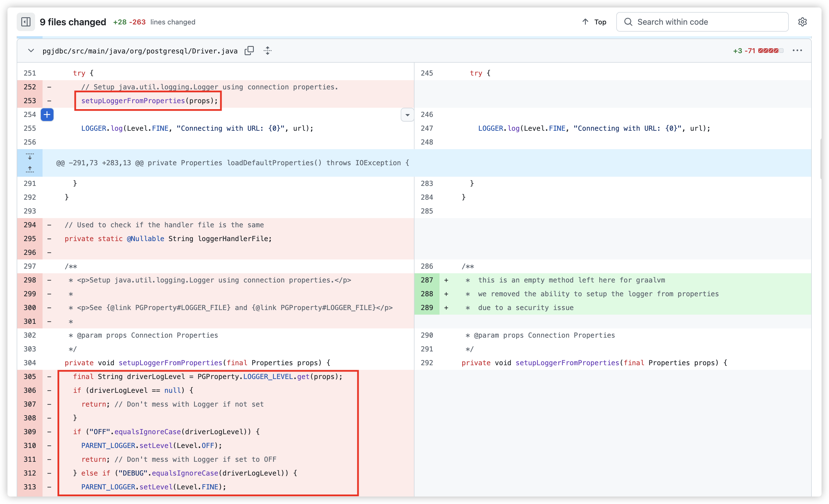The height and width of the screenshot is (504, 829).
Task: Click the search magnifier icon
Action: point(628,22)
